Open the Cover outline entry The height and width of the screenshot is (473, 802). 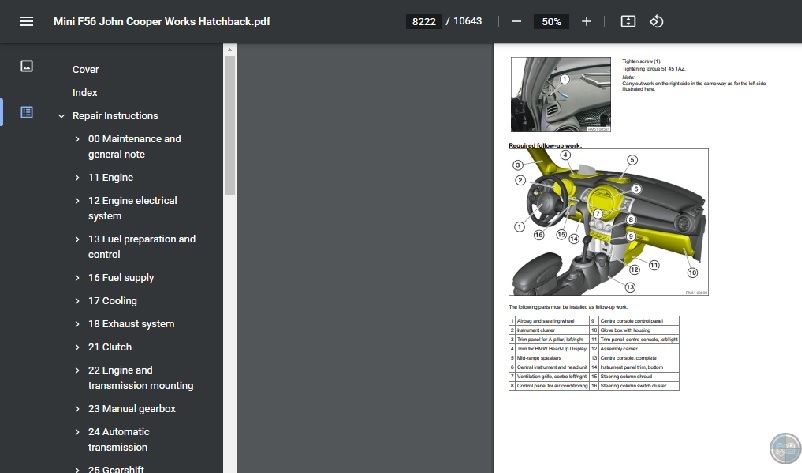tap(85, 70)
